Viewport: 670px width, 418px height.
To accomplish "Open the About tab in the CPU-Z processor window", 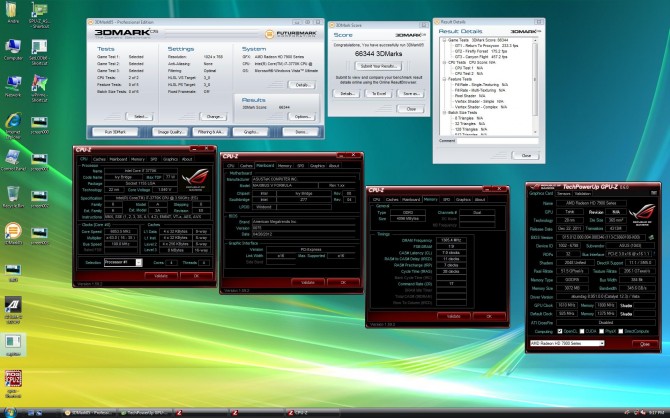I will [187, 158].
